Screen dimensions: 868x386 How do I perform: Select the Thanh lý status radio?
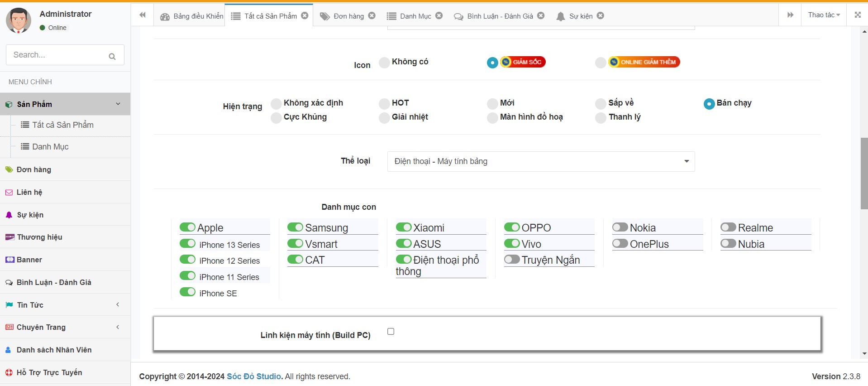pos(601,118)
